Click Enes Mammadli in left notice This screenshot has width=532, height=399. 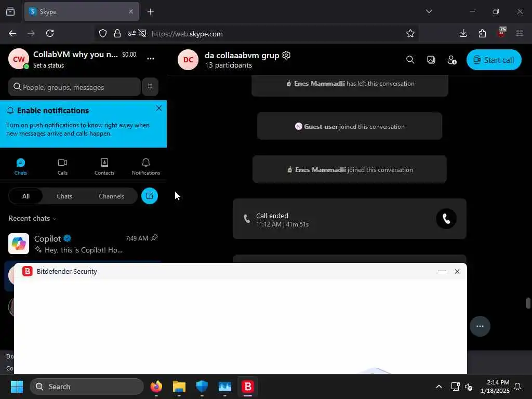[320, 84]
